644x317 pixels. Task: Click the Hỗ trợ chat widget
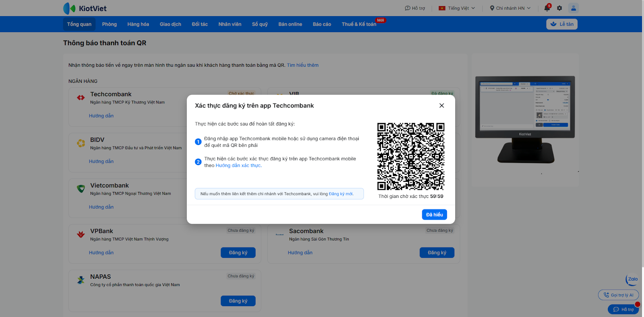click(x=623, y=309)
